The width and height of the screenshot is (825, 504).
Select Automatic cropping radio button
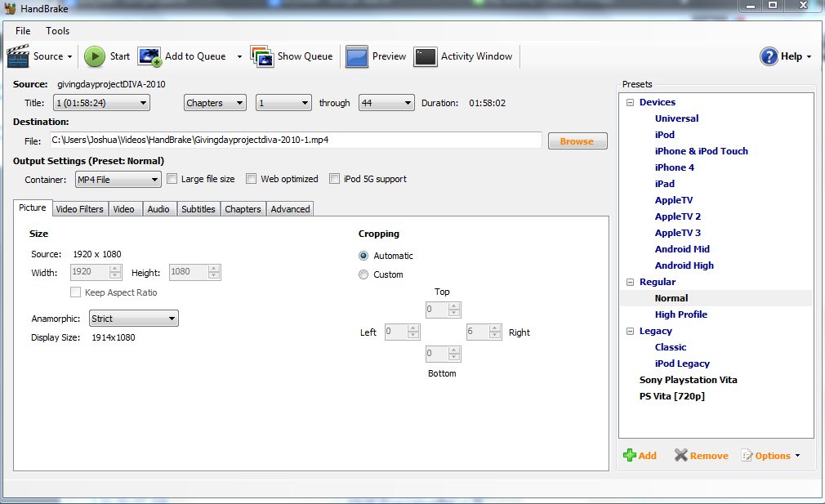pos(363,256)
